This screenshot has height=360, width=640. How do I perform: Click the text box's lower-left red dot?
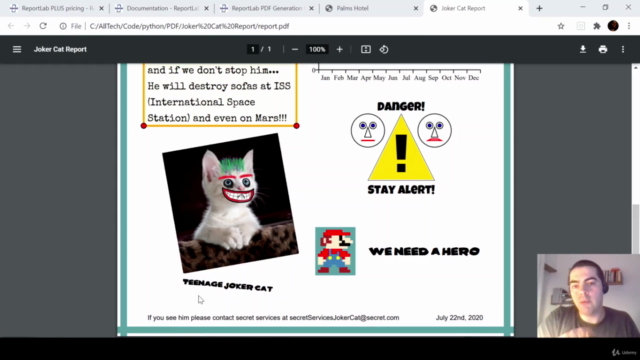(144, 126)
